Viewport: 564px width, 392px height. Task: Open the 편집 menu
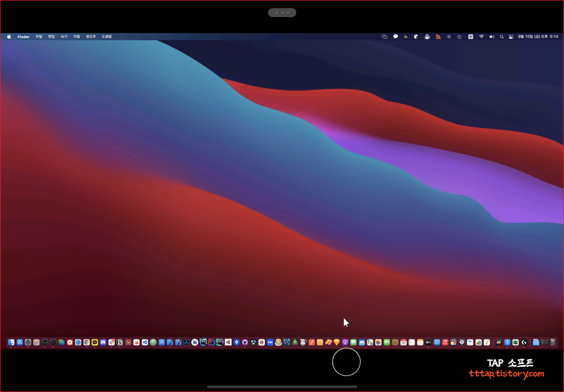[51, 37]
